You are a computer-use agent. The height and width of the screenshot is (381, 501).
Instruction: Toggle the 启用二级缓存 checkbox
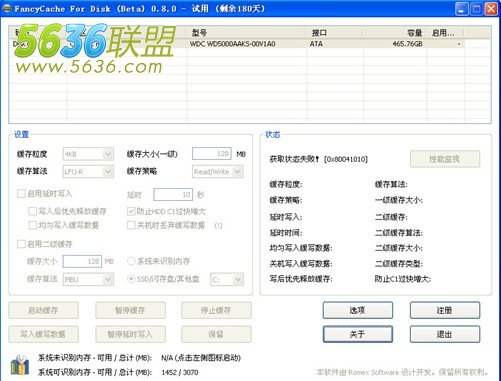click(21, 244)
